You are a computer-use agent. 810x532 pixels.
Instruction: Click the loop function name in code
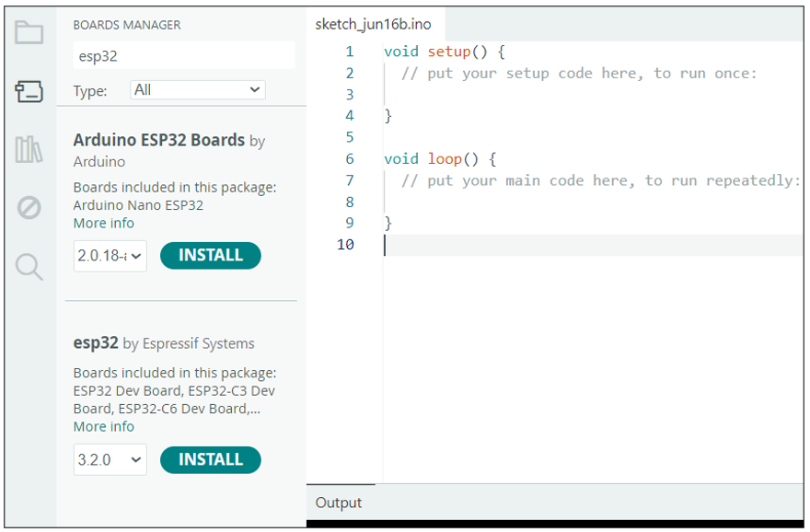click(x=445, y=158)
